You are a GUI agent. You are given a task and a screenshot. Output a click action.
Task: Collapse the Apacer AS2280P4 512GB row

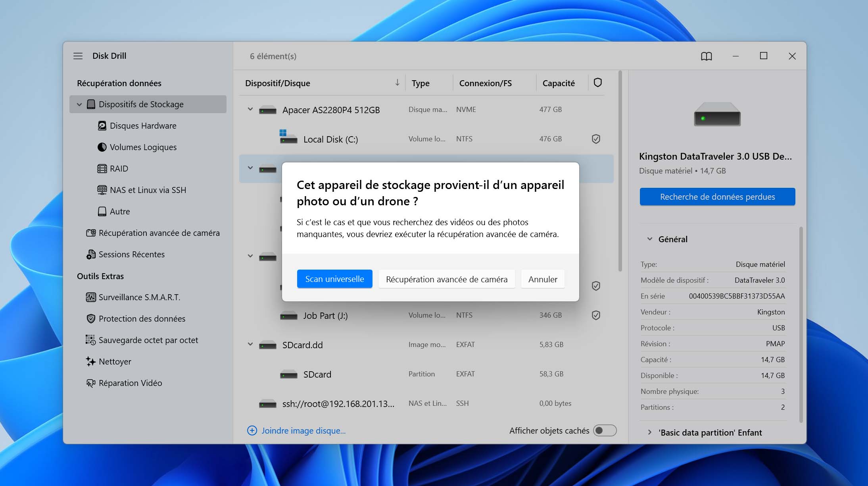(x=250, y=109)
